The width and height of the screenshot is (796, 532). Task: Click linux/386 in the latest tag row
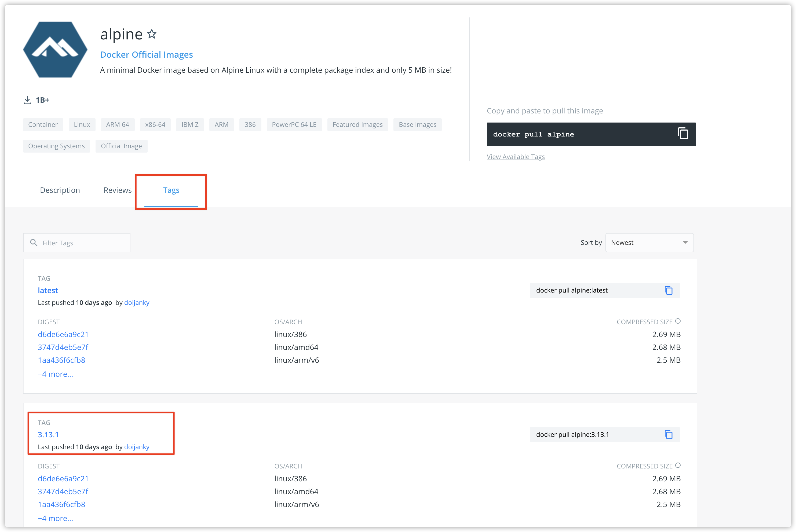point(290,334)
